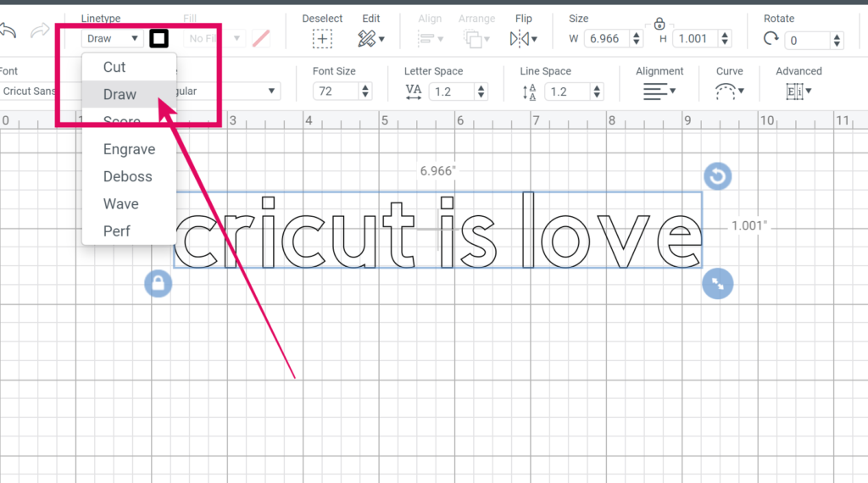Click the Rotate angle field
Image resolution: width=868 pixels, height=483 pixels.
coord(808,41)
